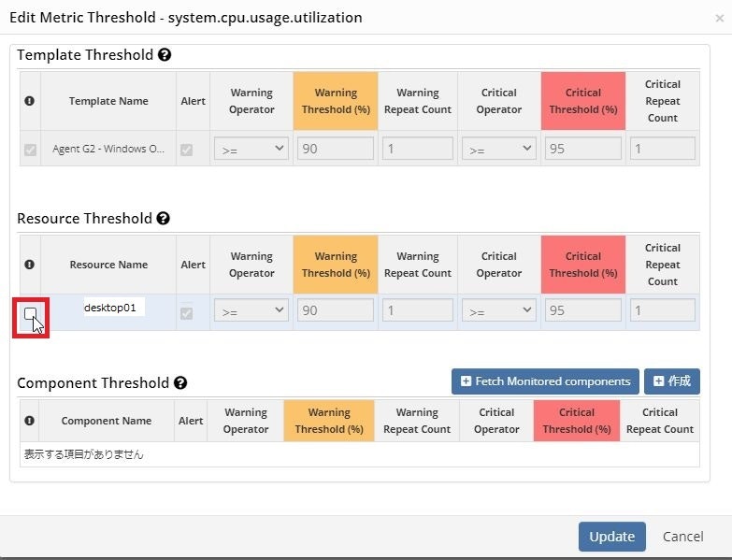The image size is (732, 560).
Task: Open Critical Operator dropdown for desktop01
Action: coord(498,310)
